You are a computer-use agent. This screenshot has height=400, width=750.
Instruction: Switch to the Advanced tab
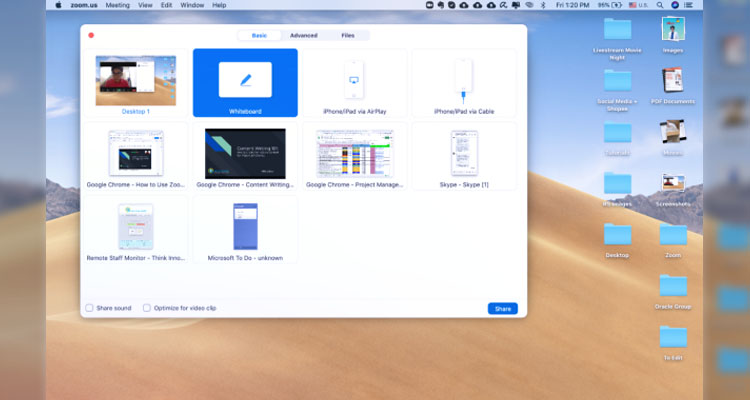(x=303, y=35)
